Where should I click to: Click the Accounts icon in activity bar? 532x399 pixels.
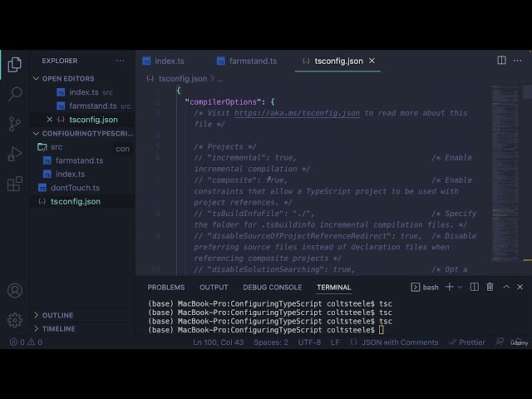14,291
